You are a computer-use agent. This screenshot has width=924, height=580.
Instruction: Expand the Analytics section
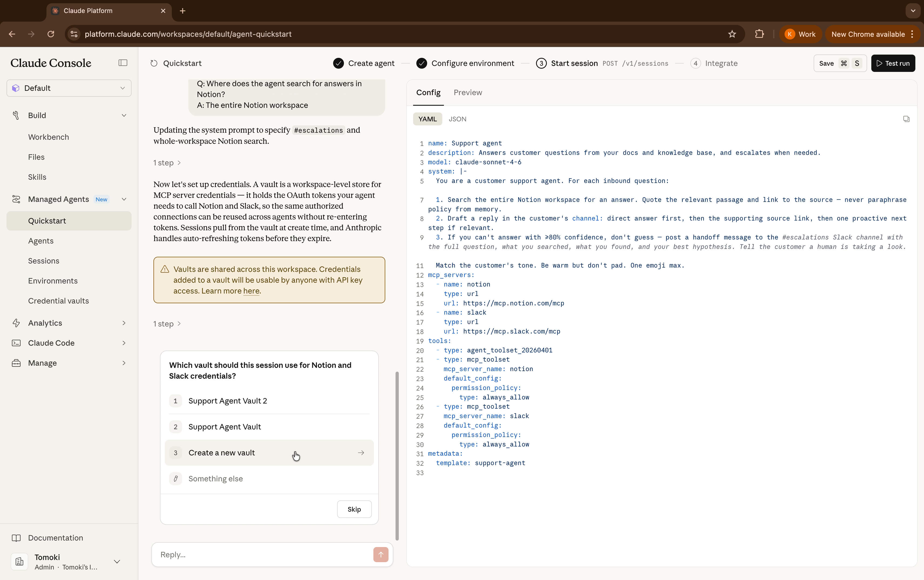(69, 323)
